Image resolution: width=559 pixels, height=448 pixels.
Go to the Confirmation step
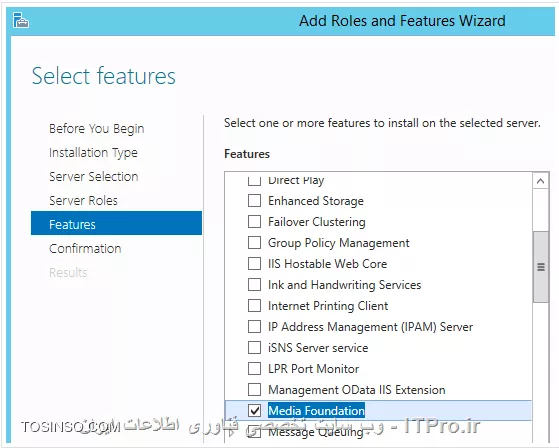(x=85, y=248)
